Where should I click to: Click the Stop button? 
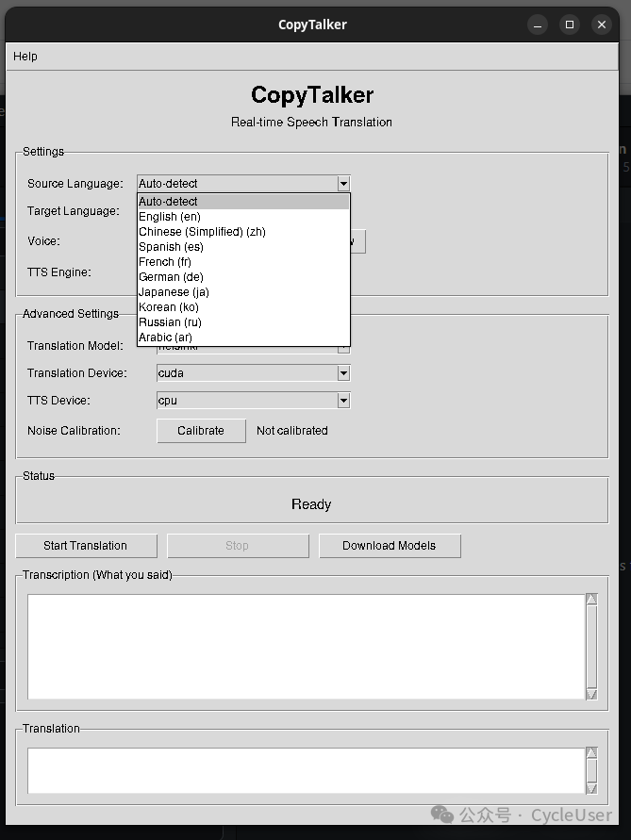238,546
